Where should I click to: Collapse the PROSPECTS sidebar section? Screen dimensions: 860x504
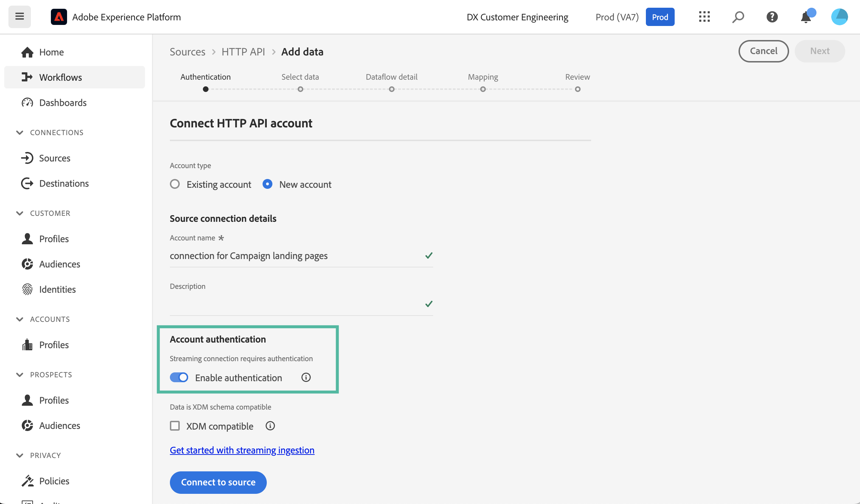[20, 374]
